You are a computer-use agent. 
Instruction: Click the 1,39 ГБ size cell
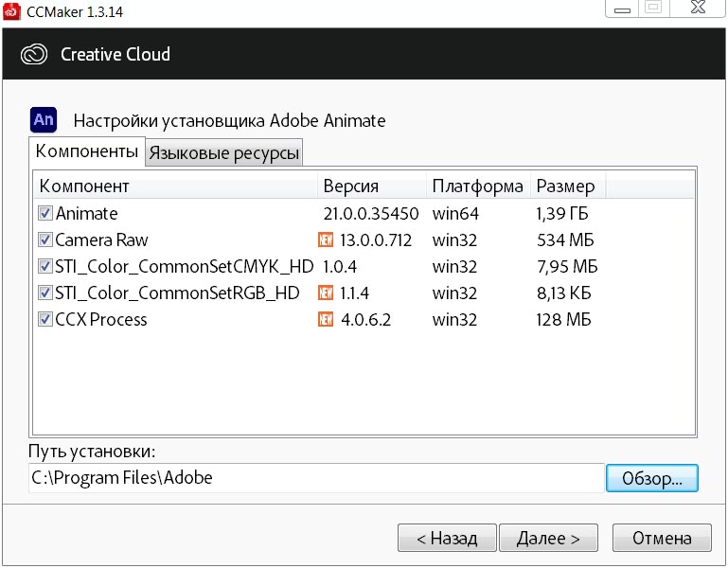tap(562, 214)
